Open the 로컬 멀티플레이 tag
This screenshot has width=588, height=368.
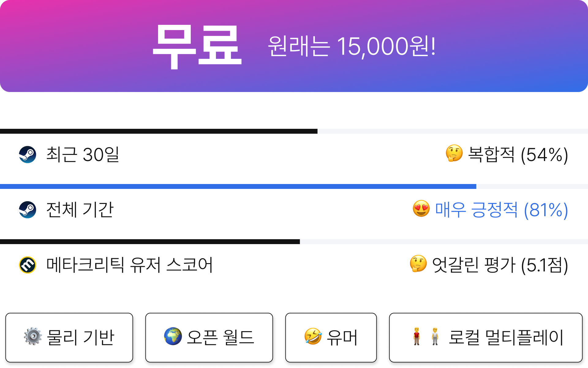click(486, 338)
